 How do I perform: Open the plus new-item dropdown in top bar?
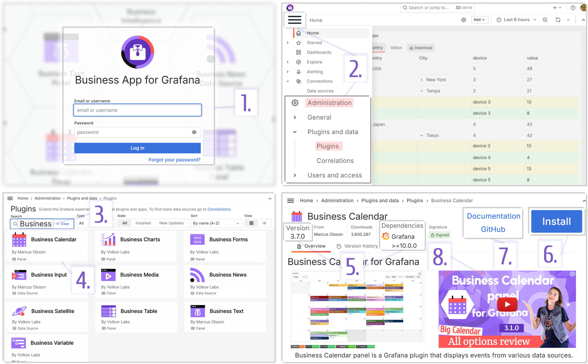tap(557, 8)
